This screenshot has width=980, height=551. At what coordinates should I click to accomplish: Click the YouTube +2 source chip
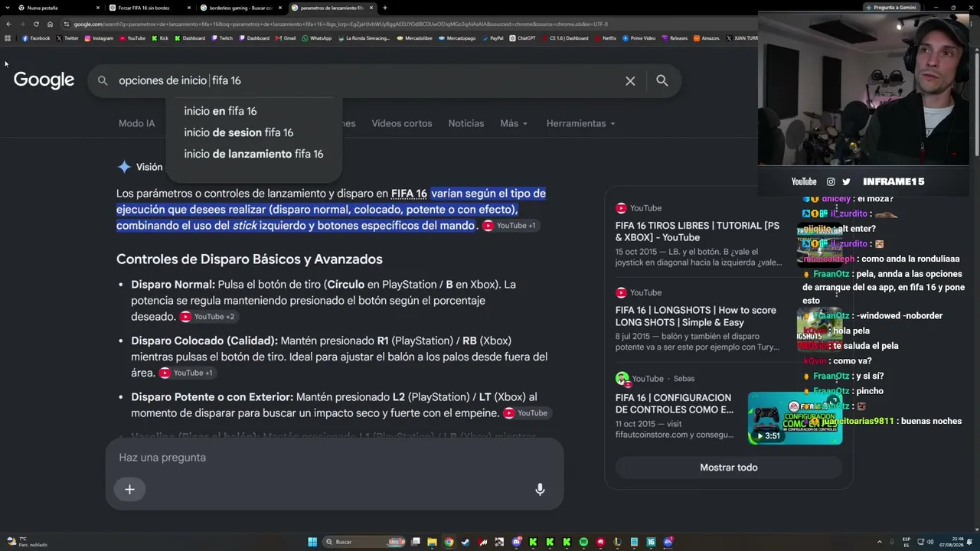[207, 317]
